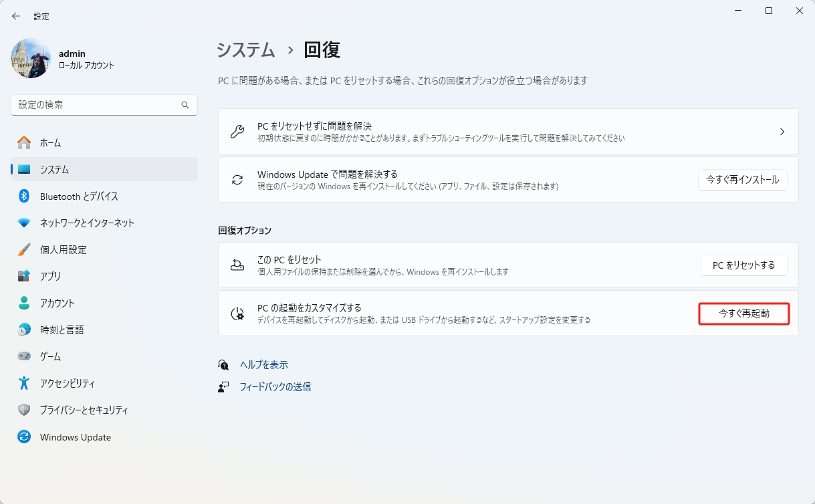Click the アプリ sidebar icon
Screen dimensions: 815x504
[22, 276]
